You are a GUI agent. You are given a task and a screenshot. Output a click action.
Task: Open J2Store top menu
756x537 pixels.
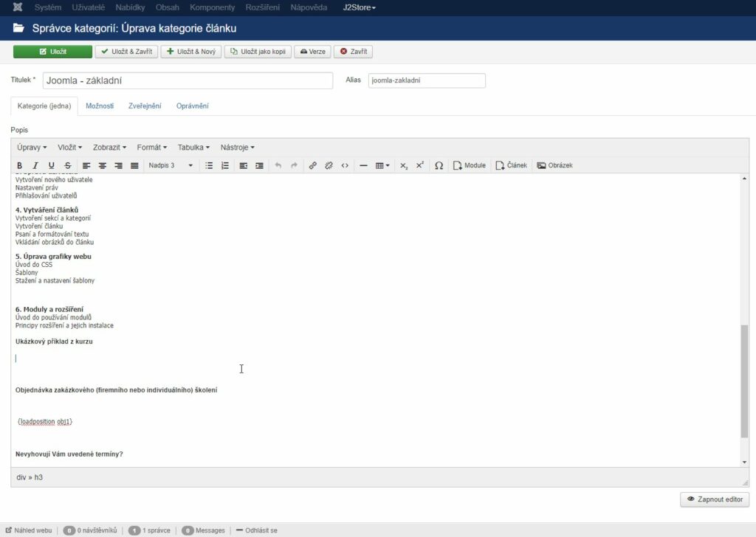(360, 7)
